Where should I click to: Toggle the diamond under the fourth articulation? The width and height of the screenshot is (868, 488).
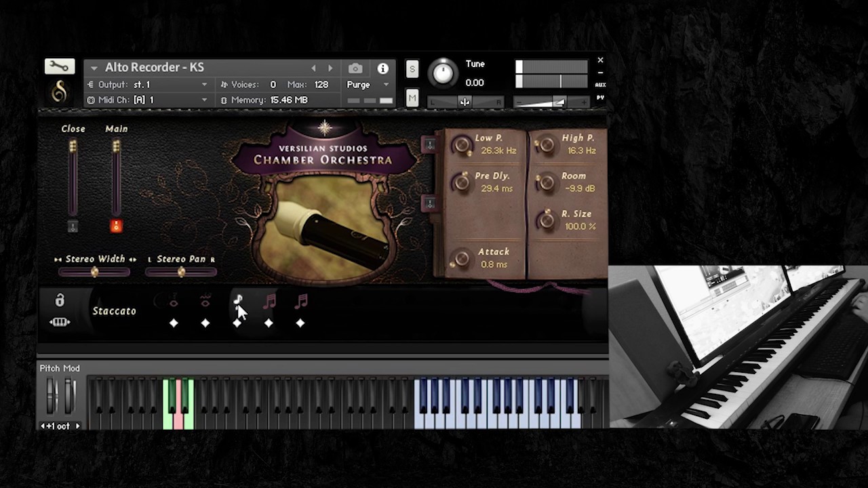269,323
